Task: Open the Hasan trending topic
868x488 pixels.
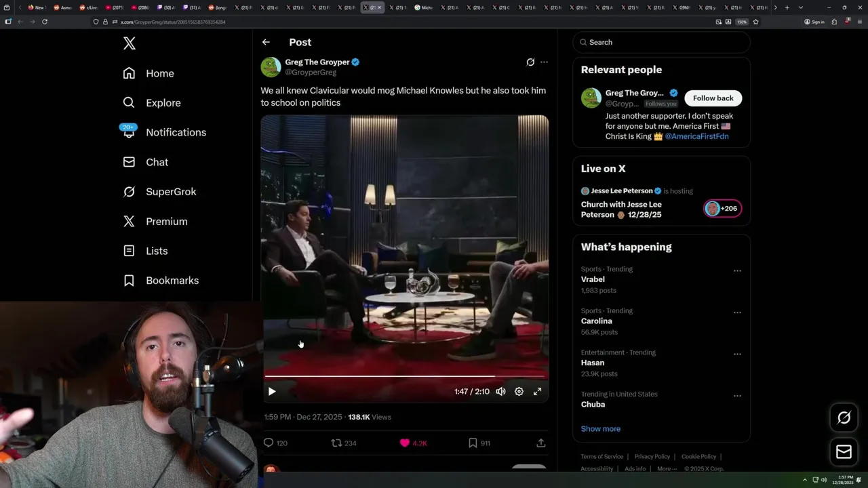Action: [593, 363]
